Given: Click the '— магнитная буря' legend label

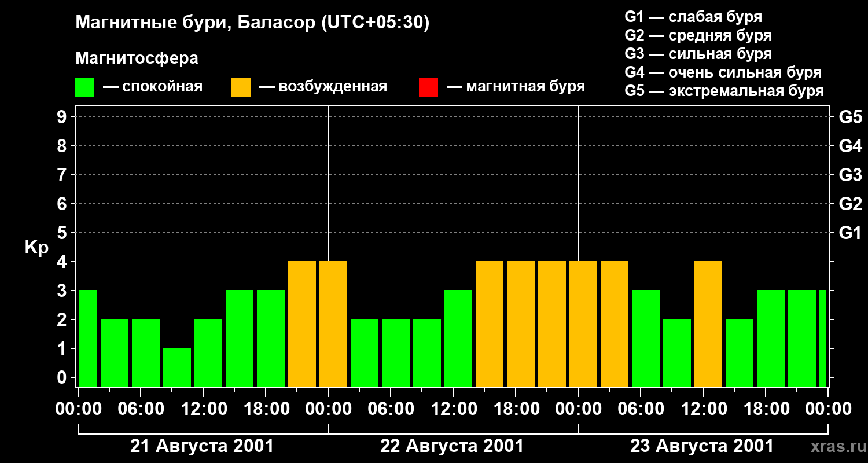Looking at the screenshot, I should click(516, 87).
